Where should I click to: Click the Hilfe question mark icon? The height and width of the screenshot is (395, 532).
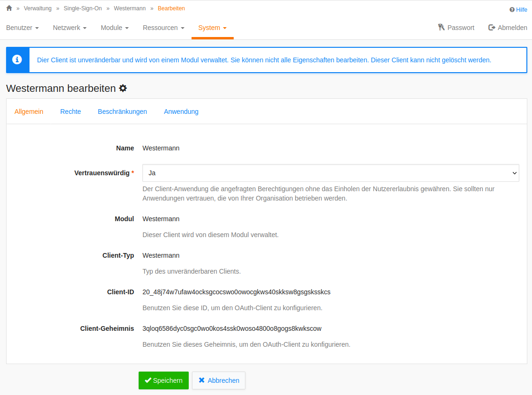[x=512, y=10]
